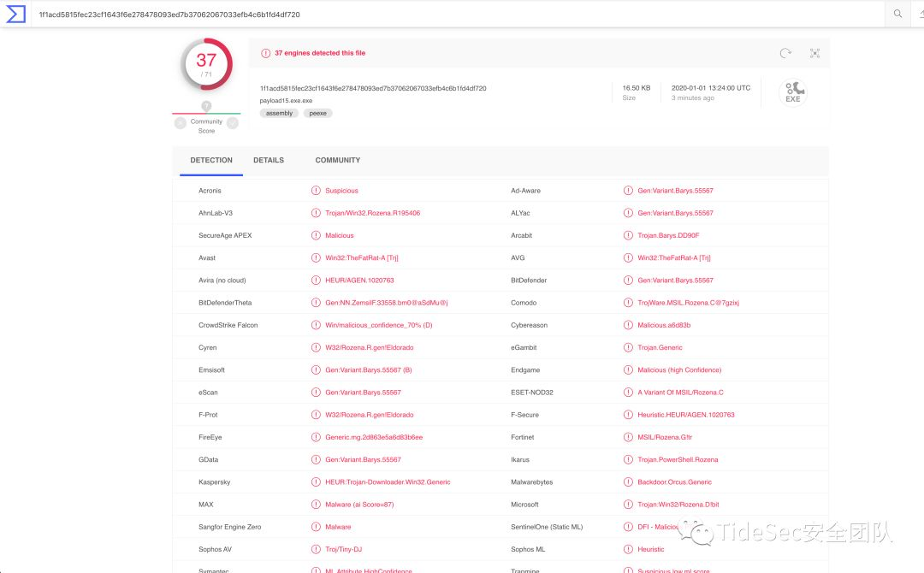The height and width of the screenshot is (573, 924).
Task: Click the community score upvote icon
Action: pos(233,123)
